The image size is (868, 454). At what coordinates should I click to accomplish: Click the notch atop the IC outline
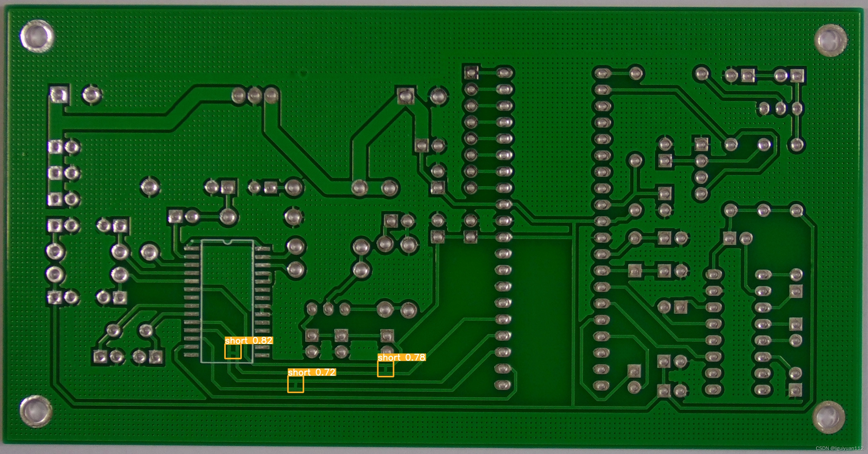[x=227, y=242]
